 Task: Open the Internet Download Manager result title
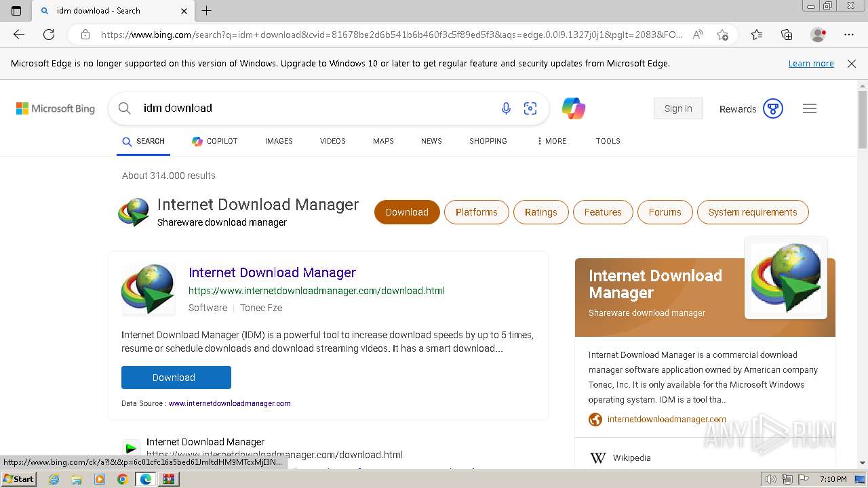tap(272, 272)
